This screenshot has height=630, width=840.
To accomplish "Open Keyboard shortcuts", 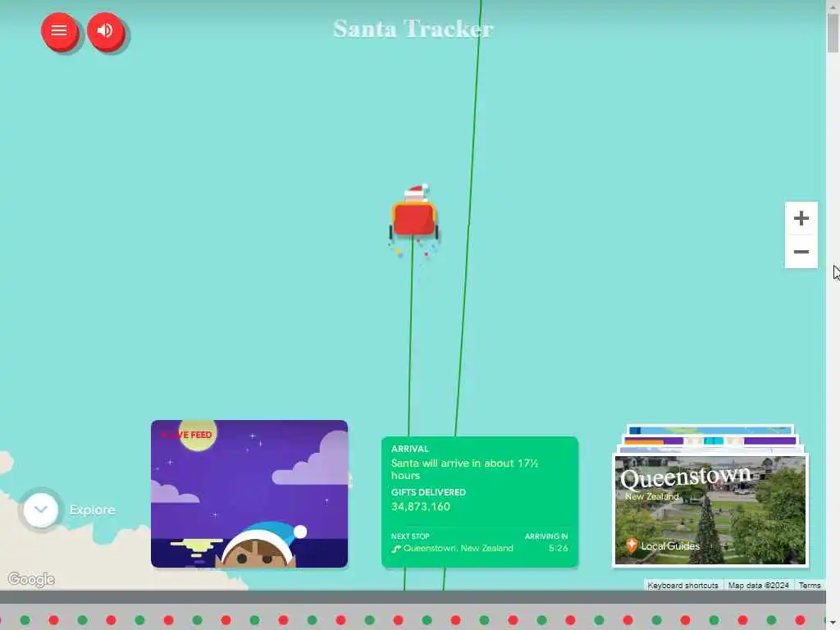I will [x=682, y=585].
